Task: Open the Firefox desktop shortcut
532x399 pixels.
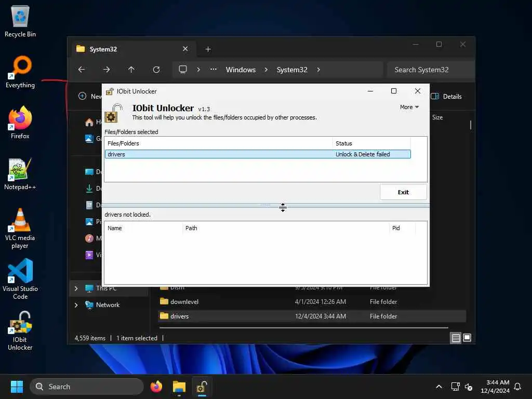Action: point(20,123)
